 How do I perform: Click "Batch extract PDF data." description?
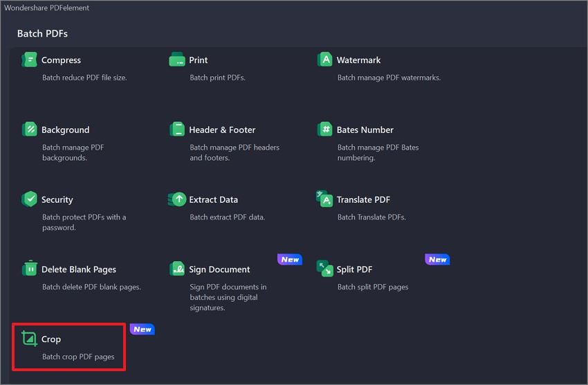(228, 217)
